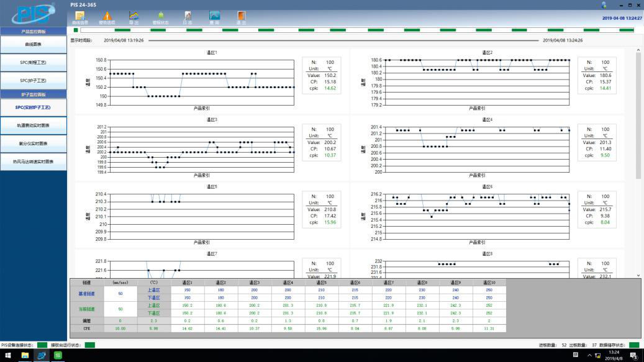
Task: Click the display time range slider line
Action: pyautogui.click(x=343, y=40)
